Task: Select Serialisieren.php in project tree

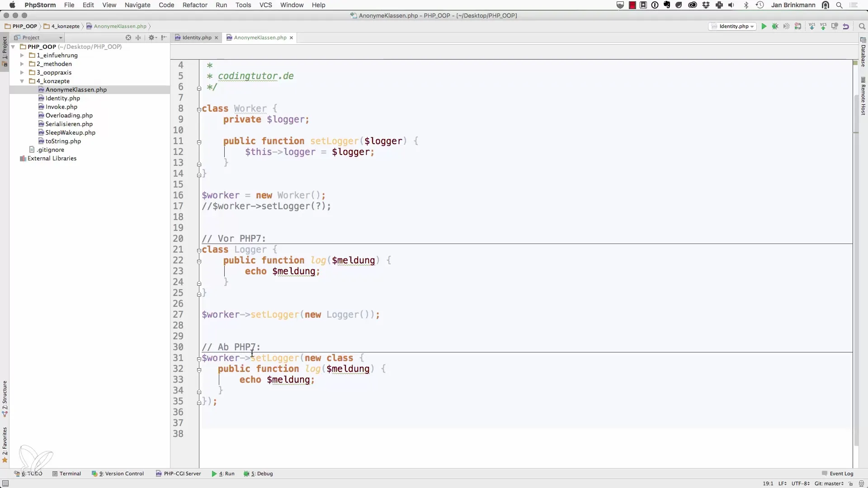Action: (69, 124)
